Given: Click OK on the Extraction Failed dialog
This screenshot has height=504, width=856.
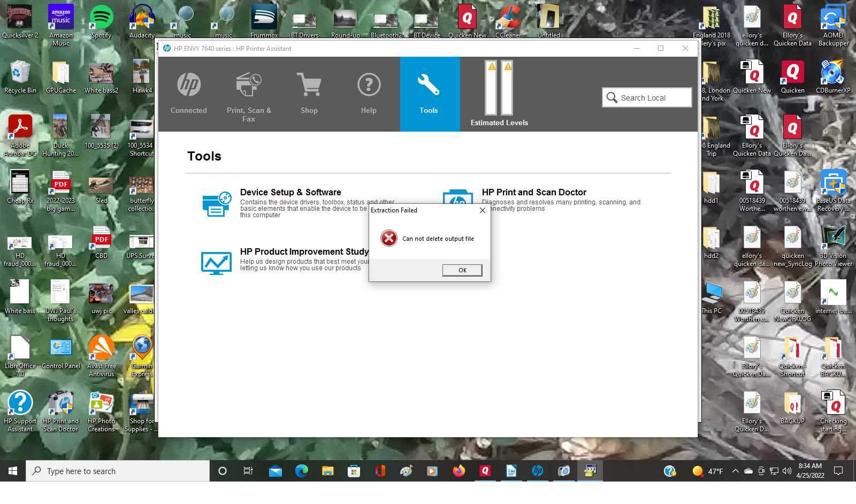Looking at the screenshot, I should [x=462, y=270].
